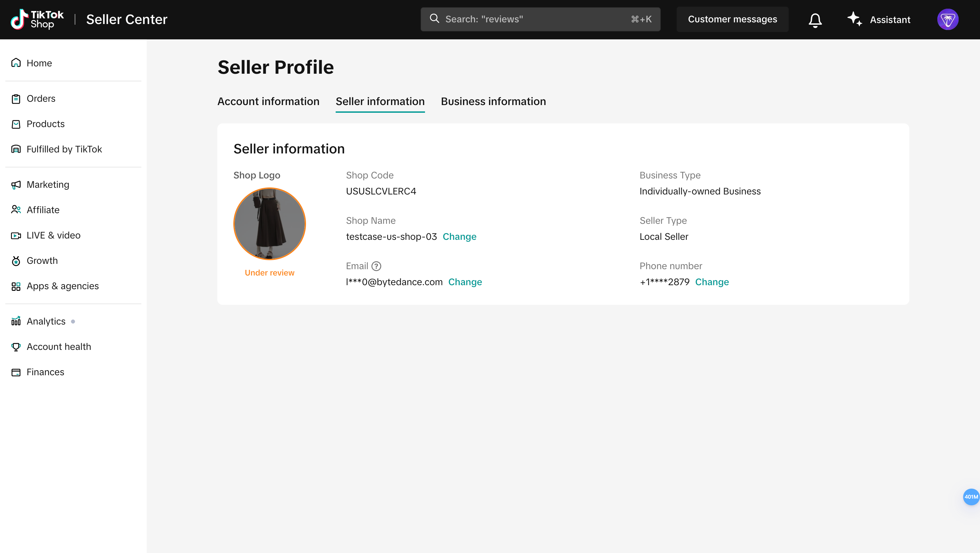
Task: Click the Email help question-mark icon
Action: 376,266
